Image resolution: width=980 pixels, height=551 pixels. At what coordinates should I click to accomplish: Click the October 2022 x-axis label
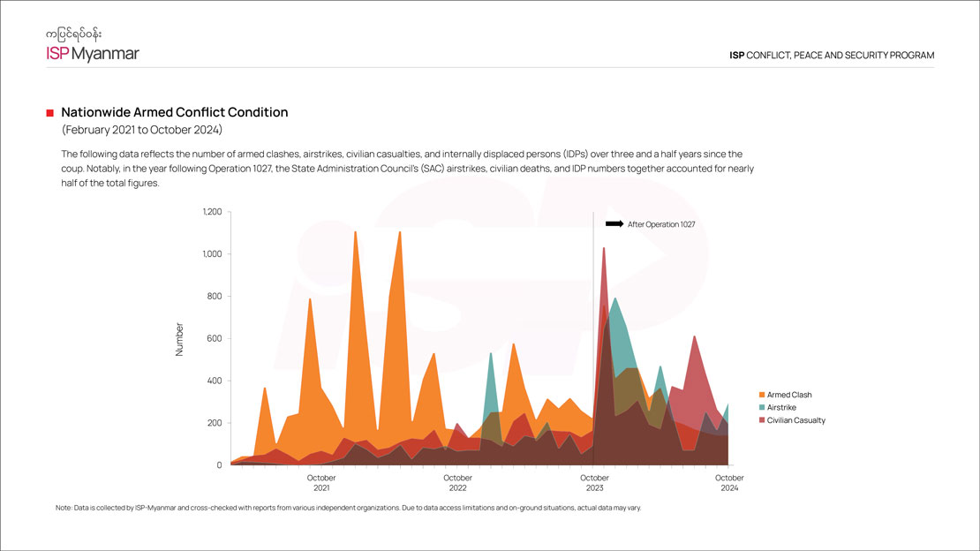tap(457, 482)
